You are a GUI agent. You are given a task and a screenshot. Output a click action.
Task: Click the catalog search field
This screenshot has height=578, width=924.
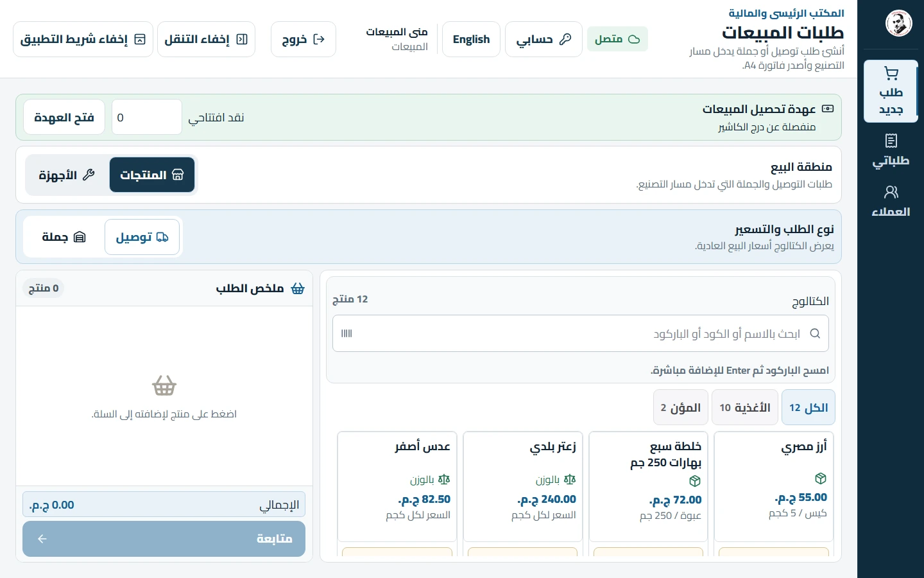tap(580, 333)
